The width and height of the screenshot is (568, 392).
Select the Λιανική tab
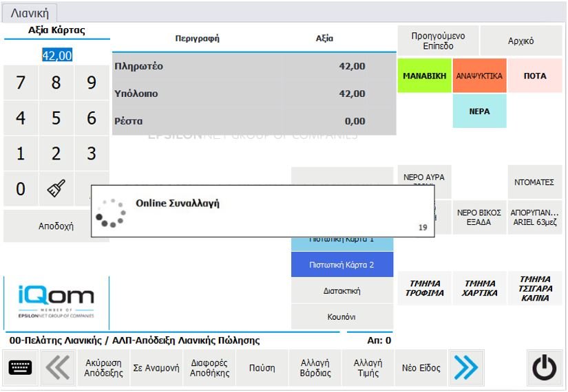point(30,13)
